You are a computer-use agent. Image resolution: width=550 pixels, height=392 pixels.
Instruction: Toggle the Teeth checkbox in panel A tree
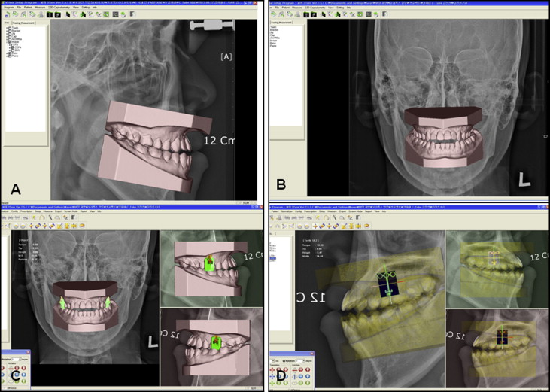pyautogui.click(x=8, y=29)
